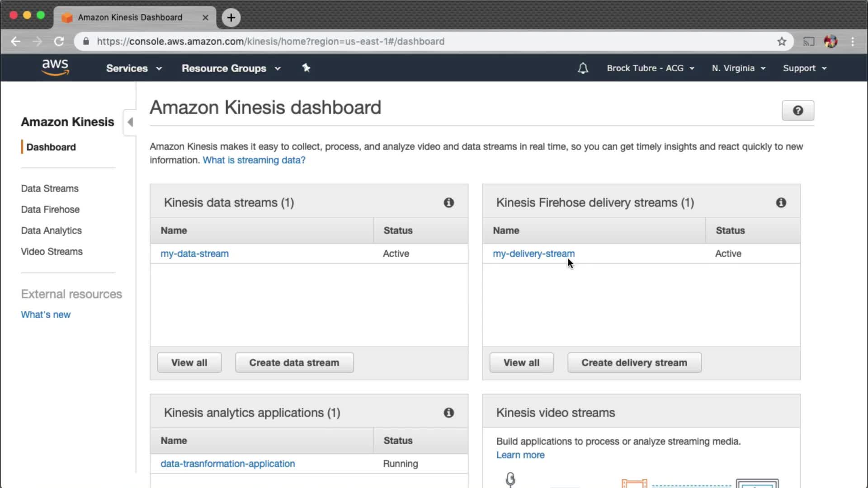Select Data Analytics in the sidebar

[51, 230]
